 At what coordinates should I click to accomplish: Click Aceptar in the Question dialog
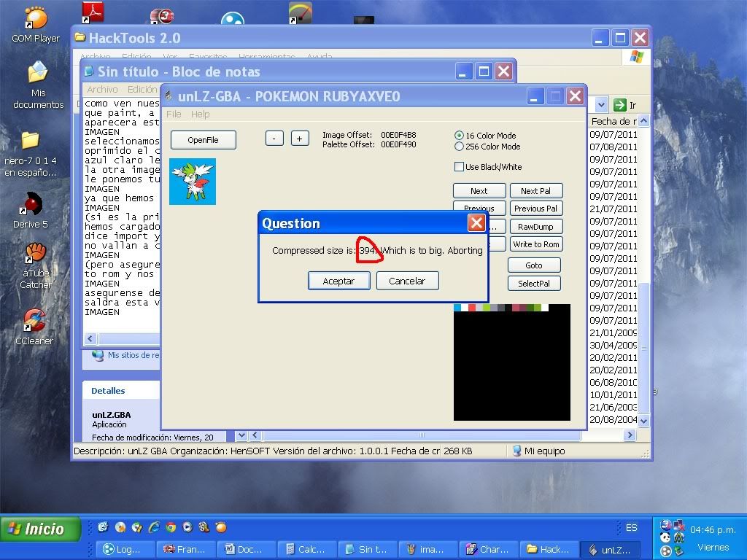338,281
